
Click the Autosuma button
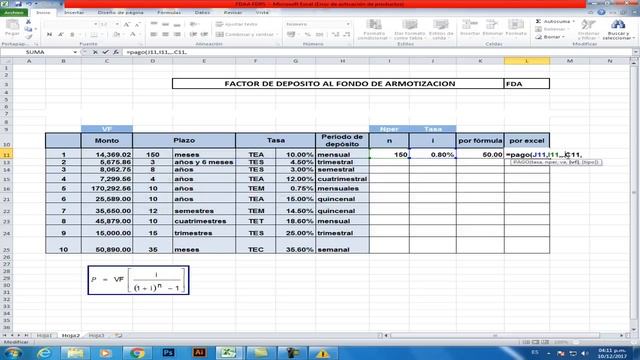[555, 21]
